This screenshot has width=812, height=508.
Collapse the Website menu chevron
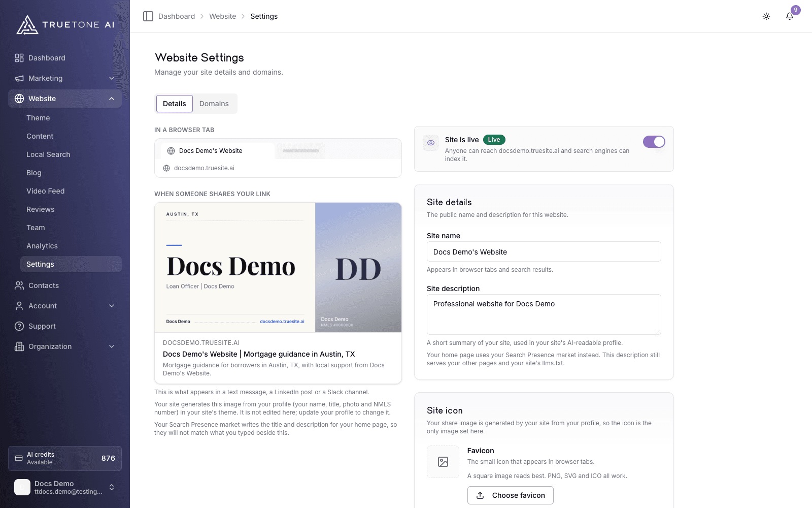point(112,99)
